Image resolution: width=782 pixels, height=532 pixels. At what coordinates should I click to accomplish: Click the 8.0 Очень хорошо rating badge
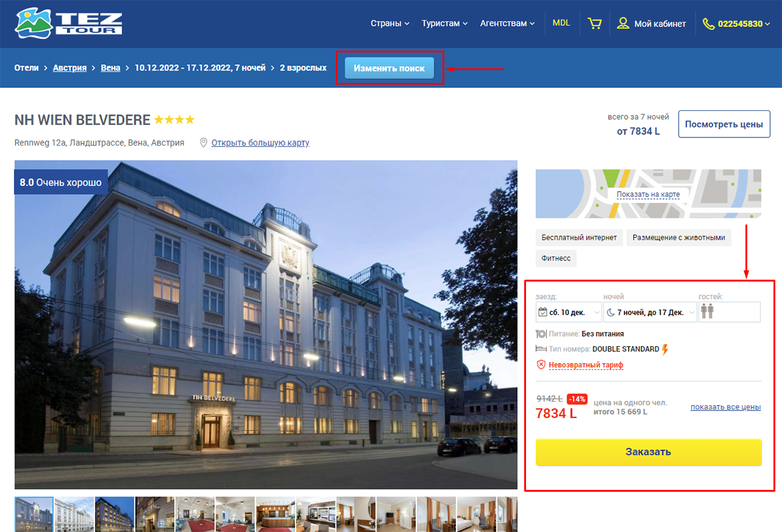coord(61,182)
